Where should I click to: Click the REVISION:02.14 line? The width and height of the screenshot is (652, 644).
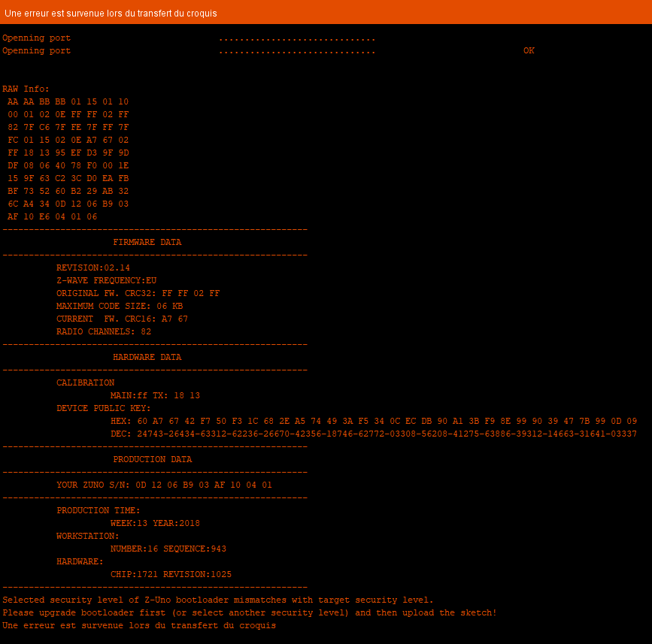(92, 268)
